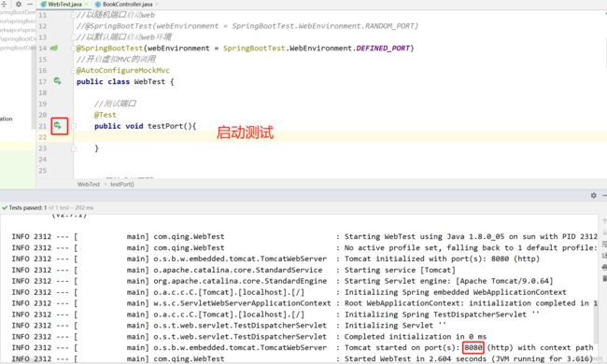Click the DEFINED_PORT constant in code
Screen dimensions: 607x364
pyautogui.click(x=383, y=48)
